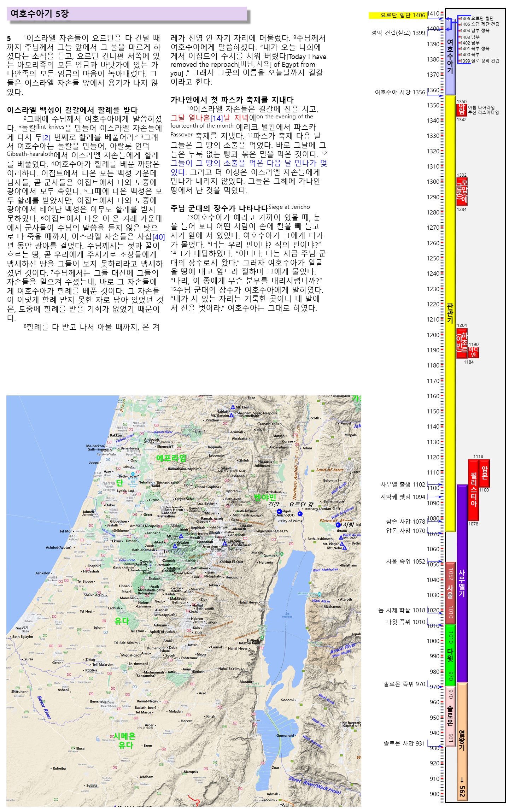Viewport: 509px width, 812px height.
Task: Click the page title 여호수아기 5장
Action: [x=40, y=14]
